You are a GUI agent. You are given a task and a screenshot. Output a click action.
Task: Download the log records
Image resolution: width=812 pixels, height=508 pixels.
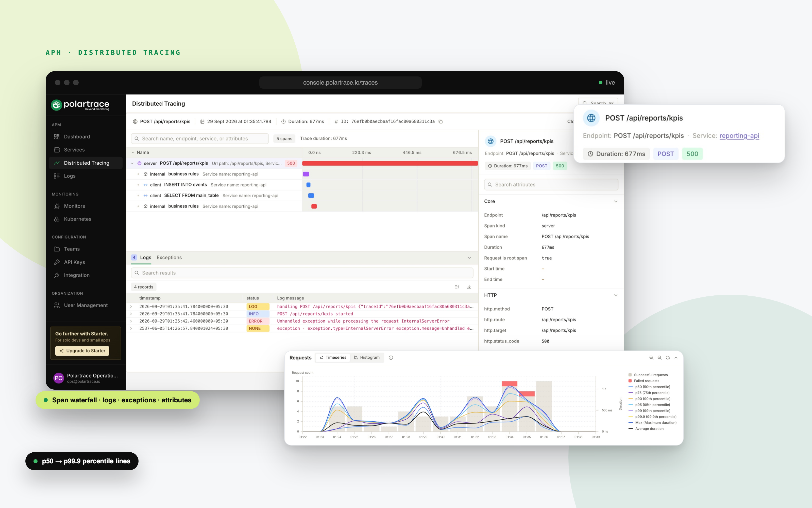point(469,287)
